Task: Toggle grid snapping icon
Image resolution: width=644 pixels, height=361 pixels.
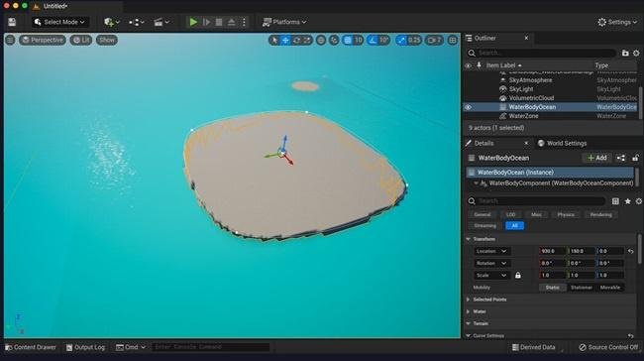Action: click(348, 40)
